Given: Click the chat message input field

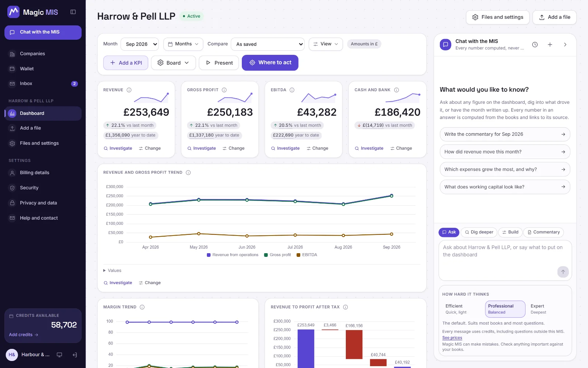Looking at the screenshot, I should coord(505,260).
